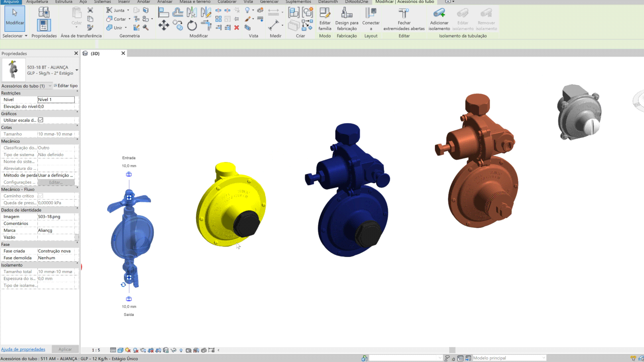This screenshot has height=362, width=644.
Task: Select the Move tool icon
Action: (164, 25)
